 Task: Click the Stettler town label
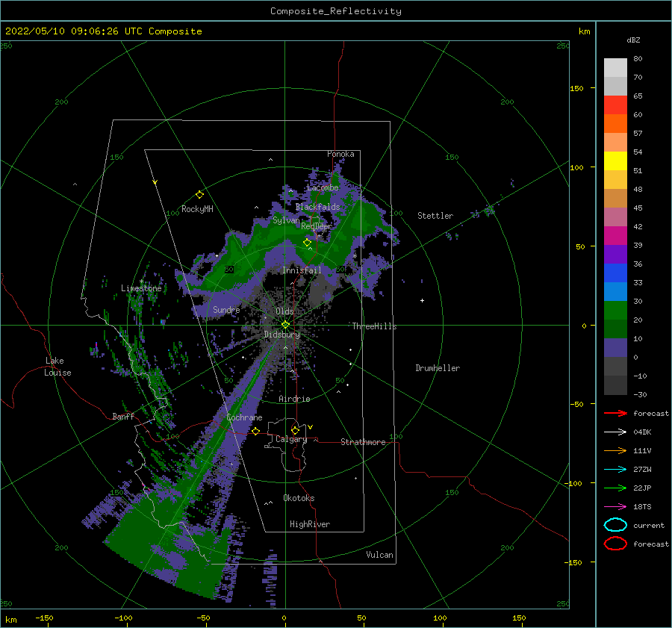[435, 216]
